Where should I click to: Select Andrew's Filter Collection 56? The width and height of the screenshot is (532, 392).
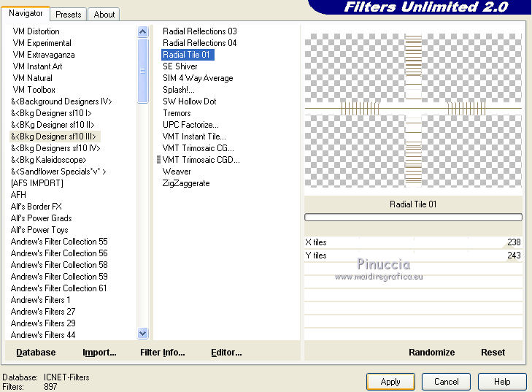(x=59, y=253)
